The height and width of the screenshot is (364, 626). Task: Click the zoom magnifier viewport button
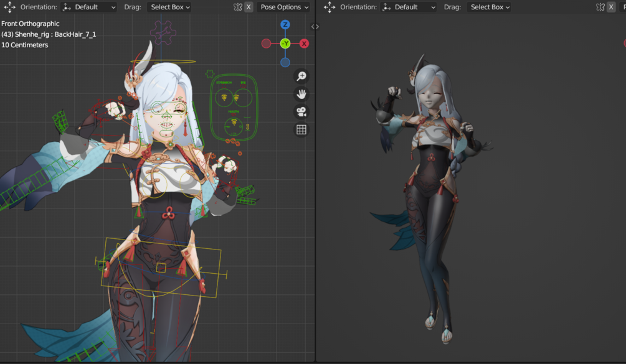click(x=301, y=76)
